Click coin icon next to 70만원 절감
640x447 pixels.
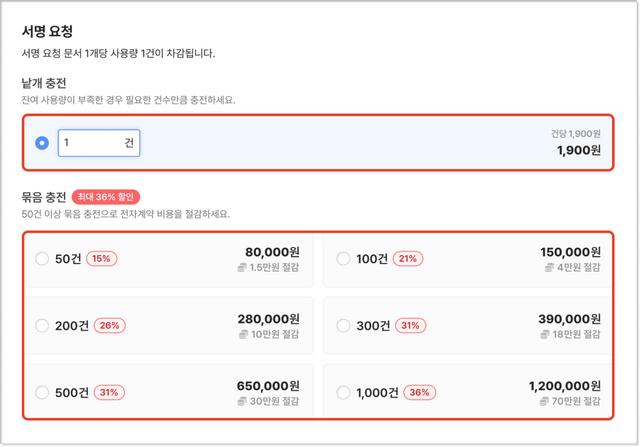544,402
